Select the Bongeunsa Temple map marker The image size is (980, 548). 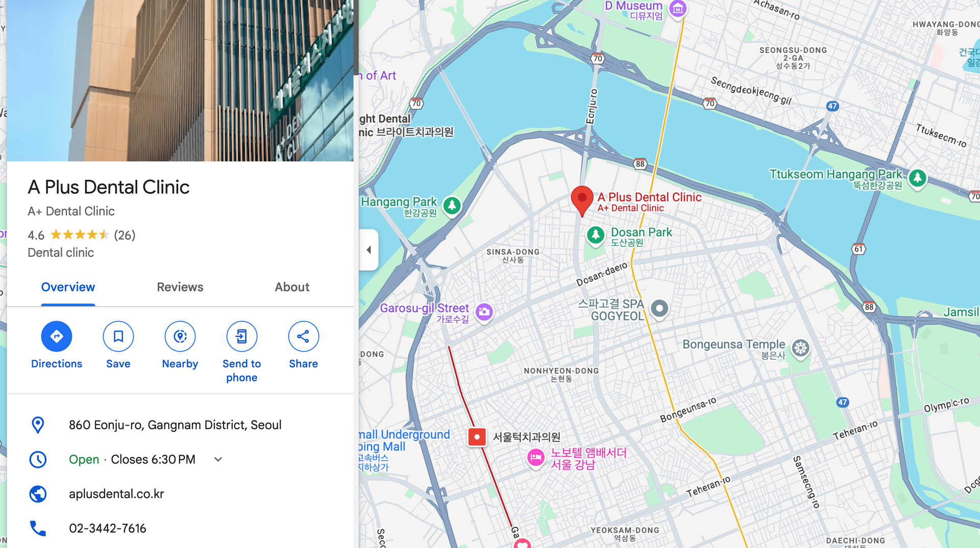801,348
